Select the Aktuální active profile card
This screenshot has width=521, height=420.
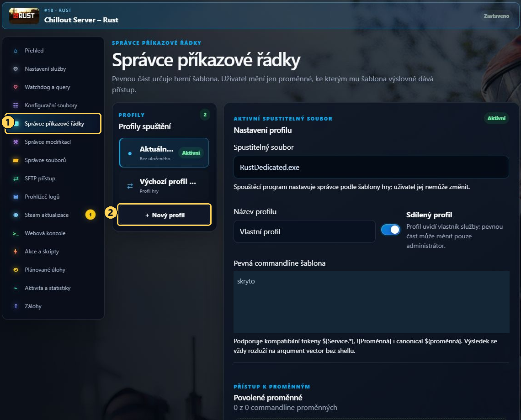pos(164,153)
